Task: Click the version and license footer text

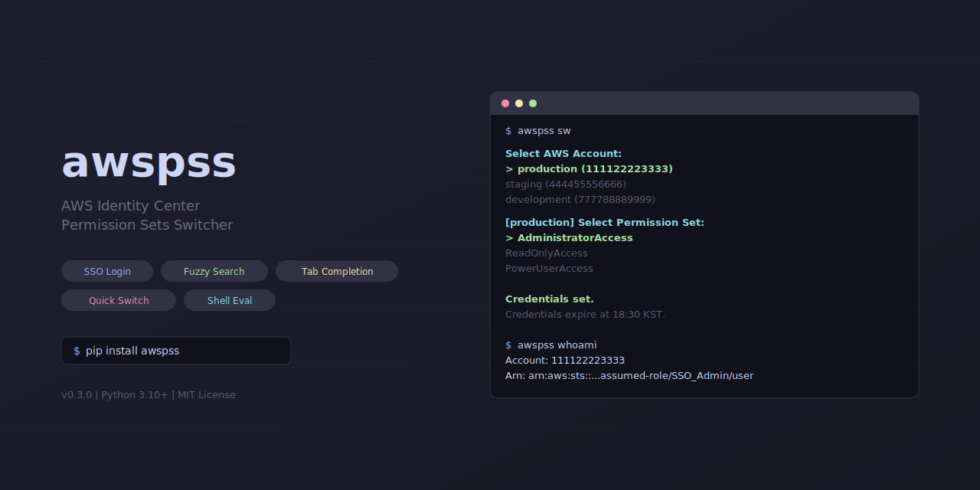Action: pyautogui.click(x=149, y=395)
